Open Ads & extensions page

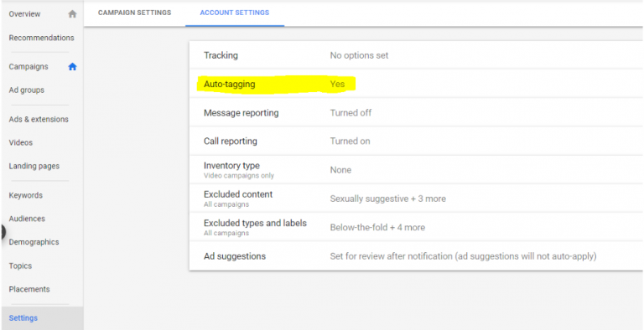(x=39, y=120)
